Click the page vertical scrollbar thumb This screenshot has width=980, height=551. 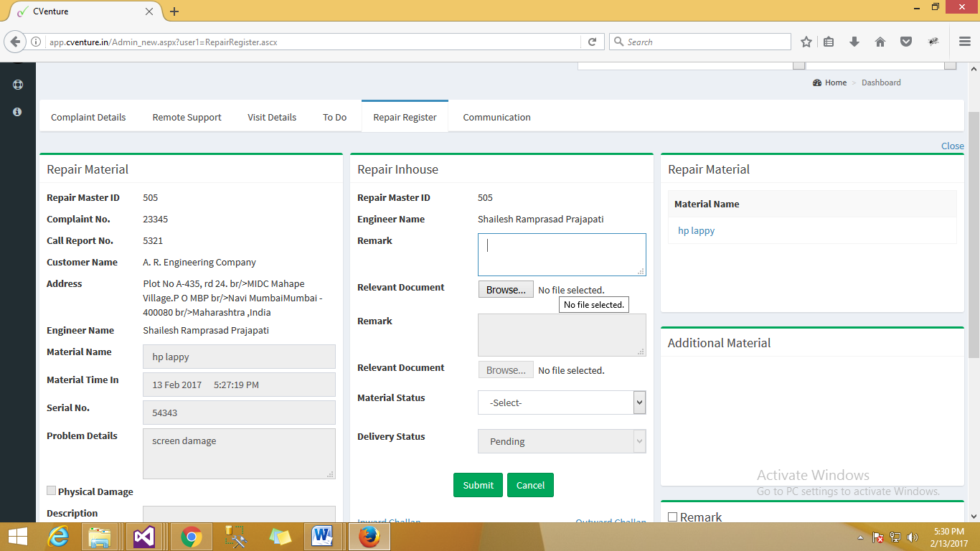(974, 235)
